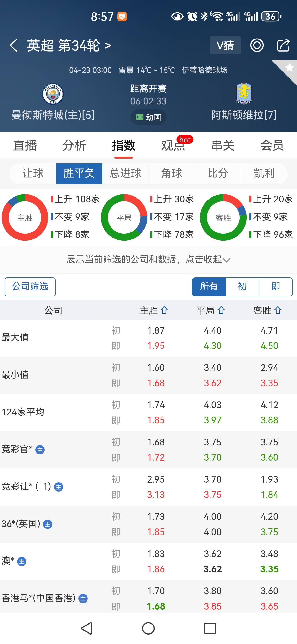Tap battery indicator in status bar
The height and width of the screenshot is (644, 297).
271,17
